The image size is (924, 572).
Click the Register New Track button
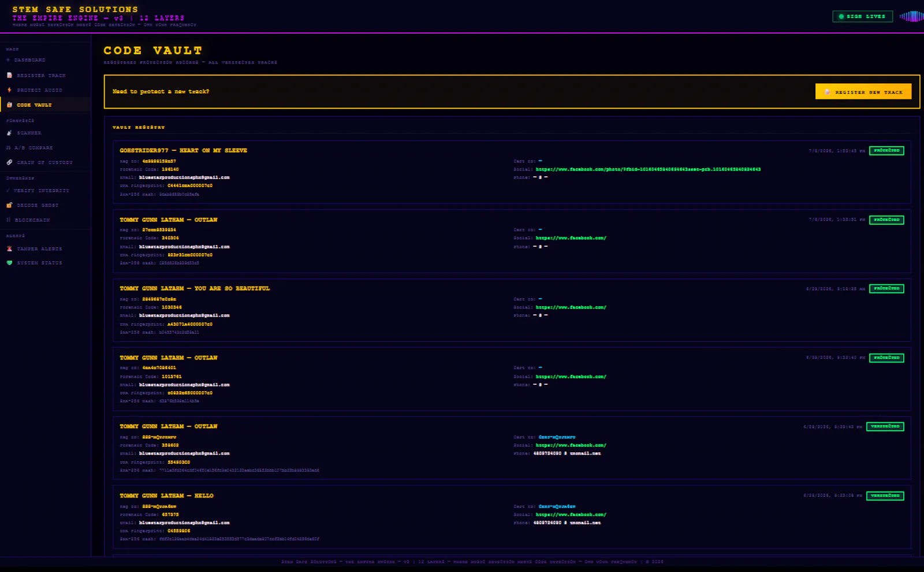[863, 91]
